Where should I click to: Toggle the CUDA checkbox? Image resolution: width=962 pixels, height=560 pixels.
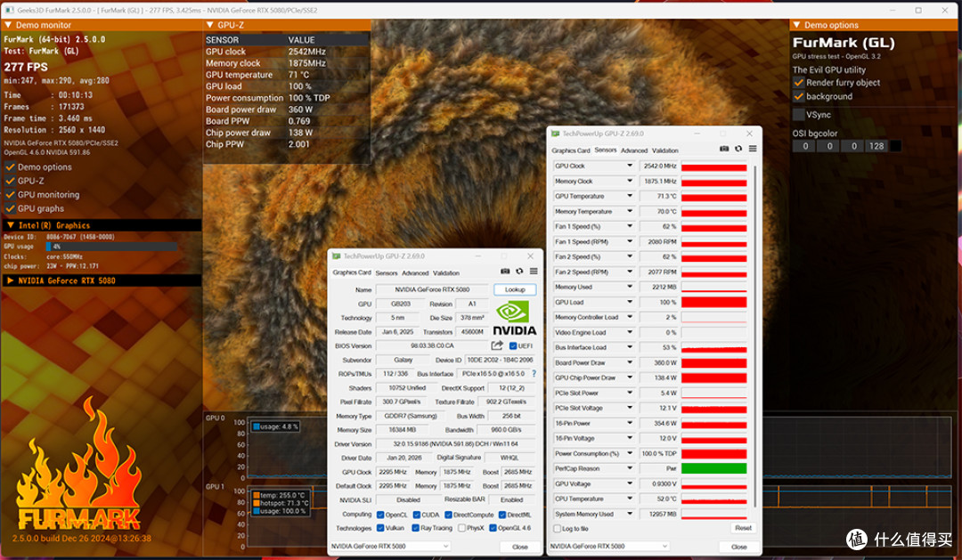[x=417, y=515]
